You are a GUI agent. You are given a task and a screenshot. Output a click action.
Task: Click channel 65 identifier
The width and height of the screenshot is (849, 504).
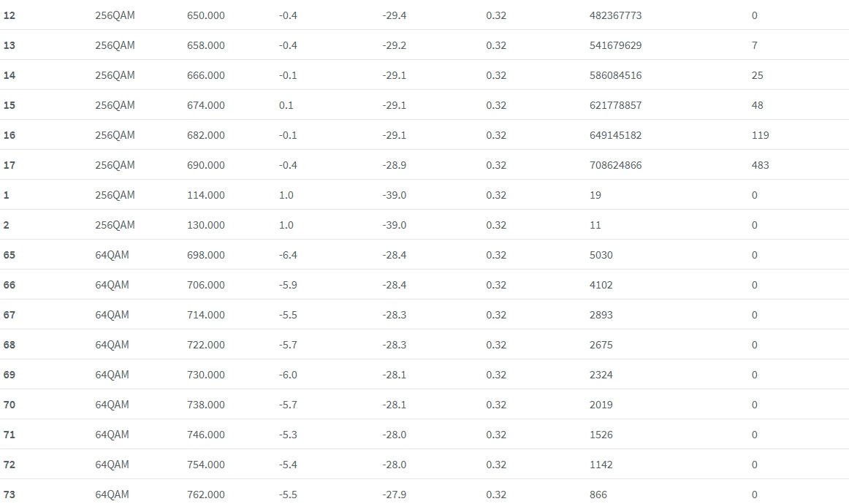[x=9, y=255]
